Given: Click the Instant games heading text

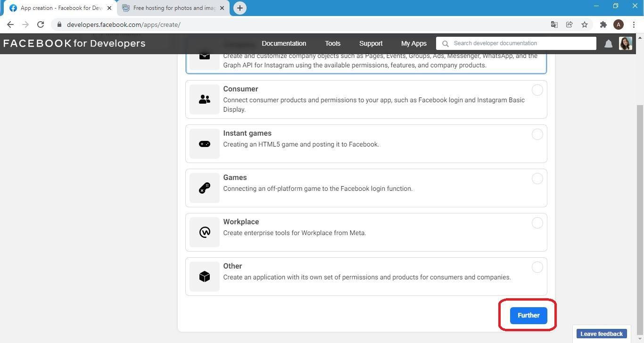Looking at the screenshot, I should 247,133.
